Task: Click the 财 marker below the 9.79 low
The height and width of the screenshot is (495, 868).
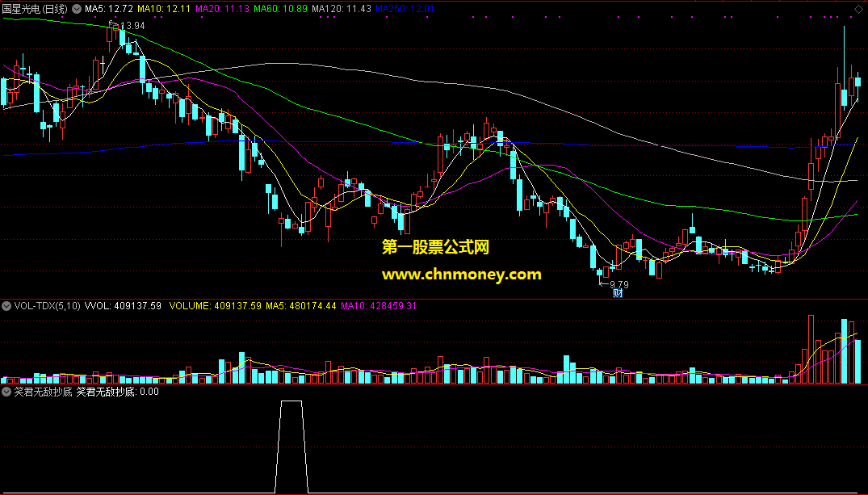Action: click(618, 293)
